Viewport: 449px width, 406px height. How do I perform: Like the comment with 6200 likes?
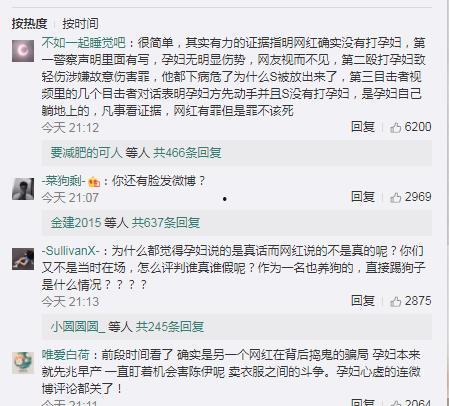411,127
